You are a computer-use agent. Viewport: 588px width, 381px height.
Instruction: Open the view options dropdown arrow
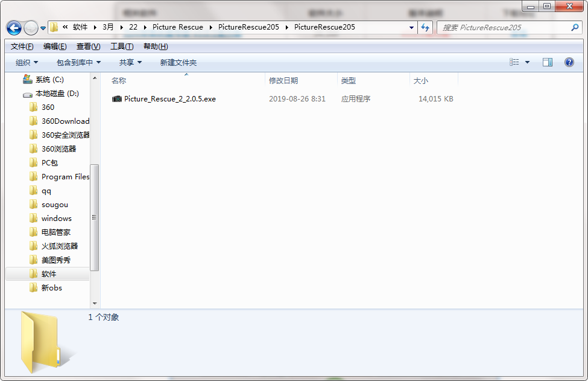[x=527, y=62]
